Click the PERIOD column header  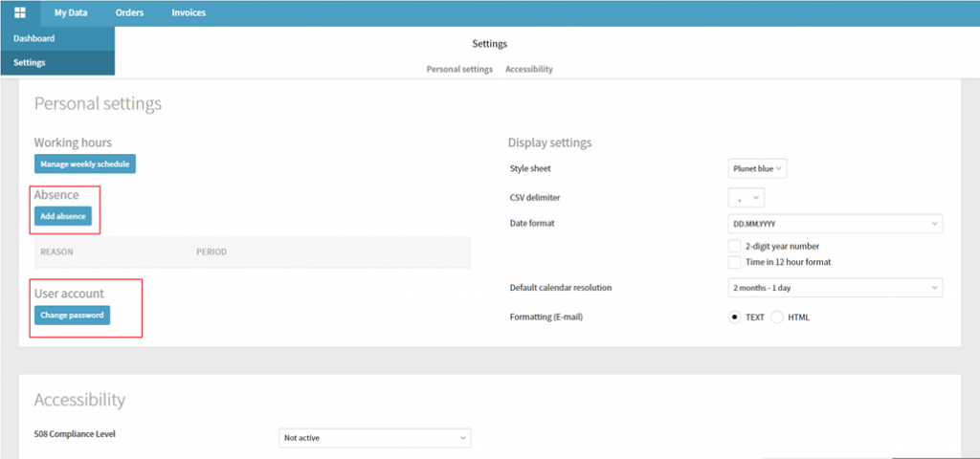(212, 252)
